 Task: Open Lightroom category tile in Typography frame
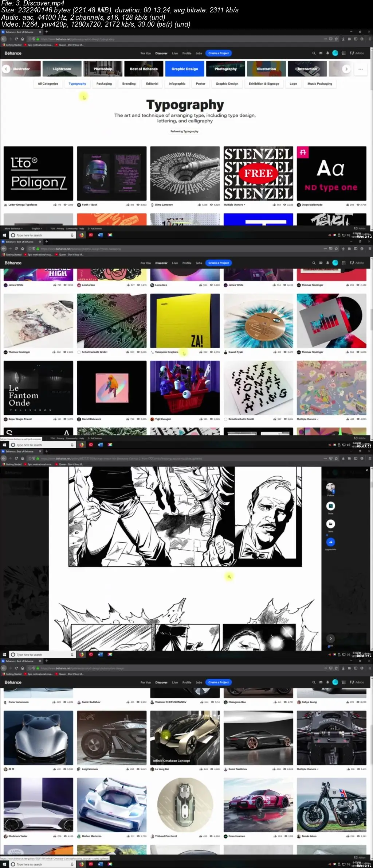[x=62, y=69]
